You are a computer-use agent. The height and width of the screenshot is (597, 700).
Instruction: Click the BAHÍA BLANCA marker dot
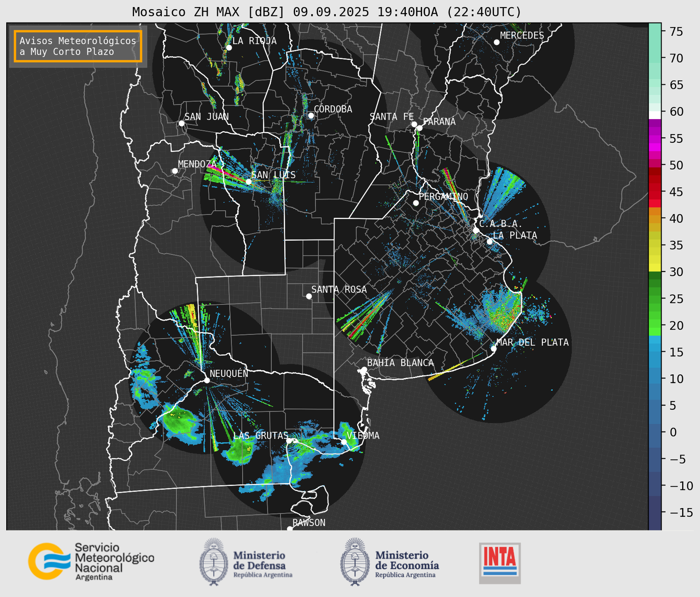364,369
